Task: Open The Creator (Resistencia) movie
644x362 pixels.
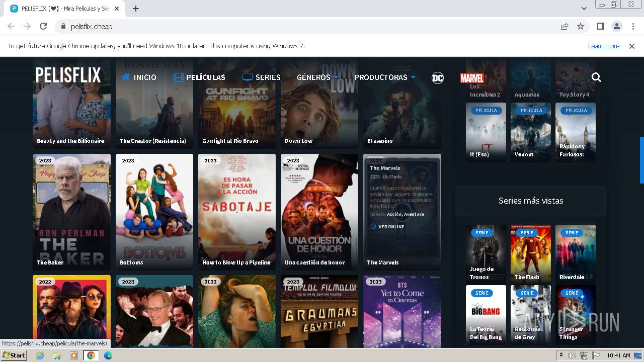Action: coord(154,103)
